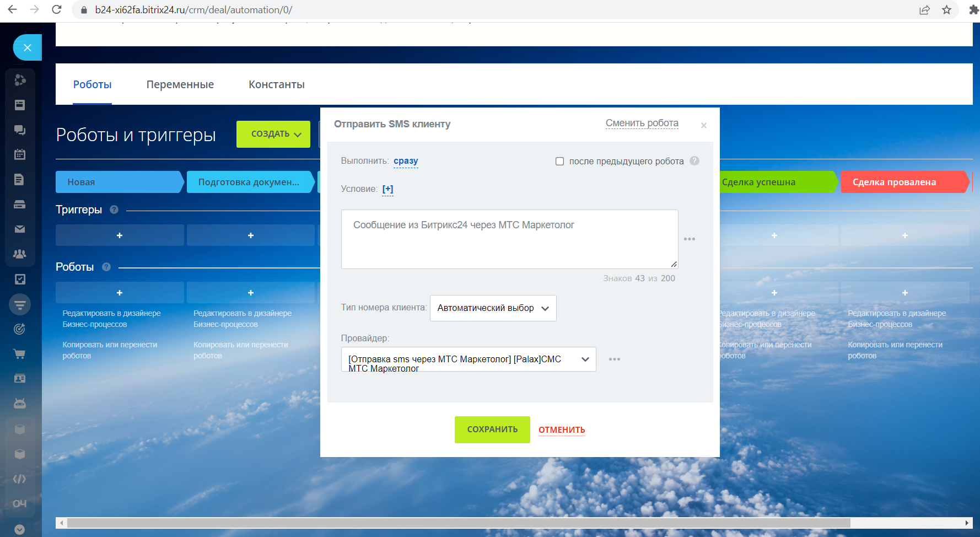Select the Сделка провалена stage header
The height and width of the screenshot is (537, 980).
coord(905,182)
